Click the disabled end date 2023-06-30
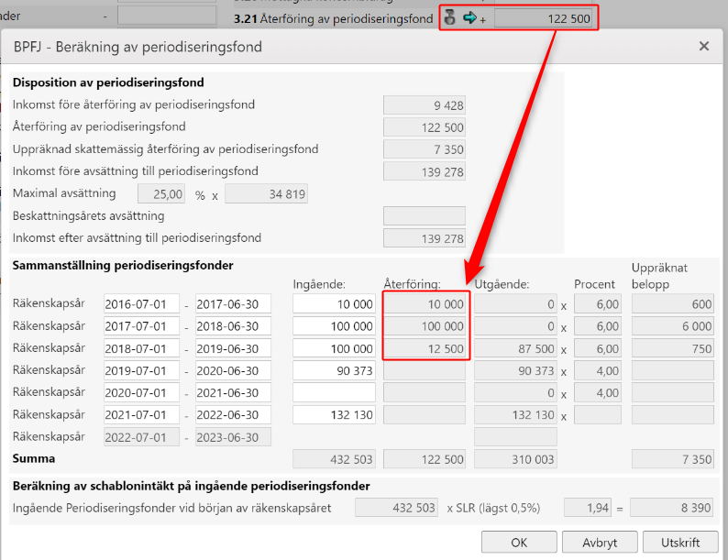The image size is (728, 560). point(233,437)
